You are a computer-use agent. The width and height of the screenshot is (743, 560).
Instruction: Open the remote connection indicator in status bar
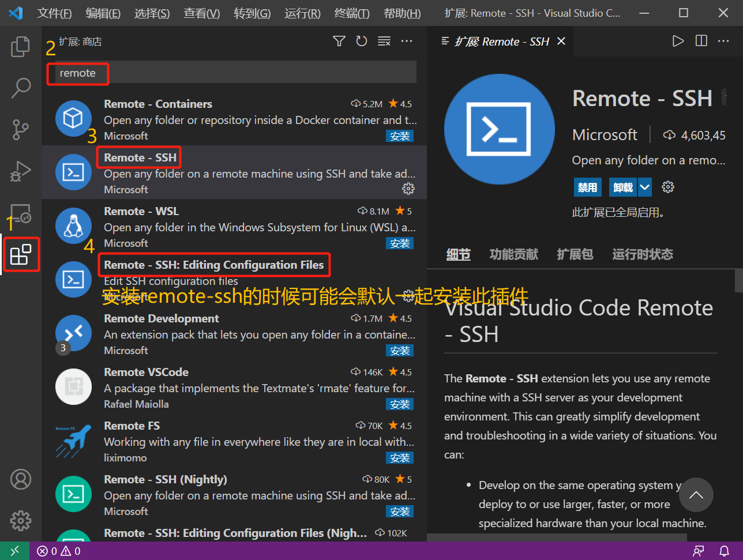click(x=15, y=551)
